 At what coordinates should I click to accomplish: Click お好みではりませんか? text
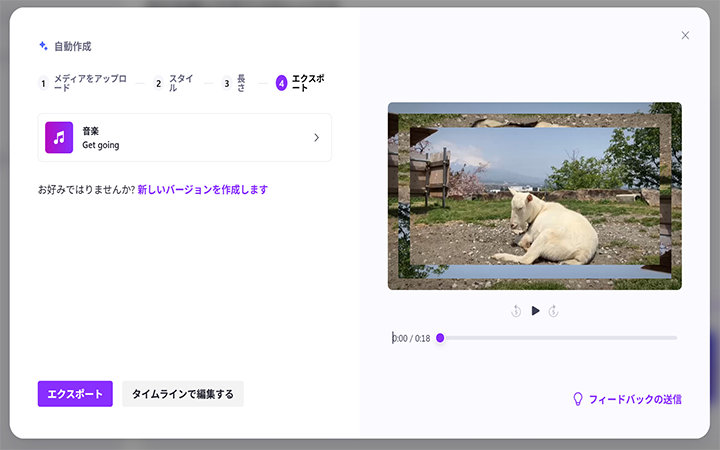coord(86,189)
